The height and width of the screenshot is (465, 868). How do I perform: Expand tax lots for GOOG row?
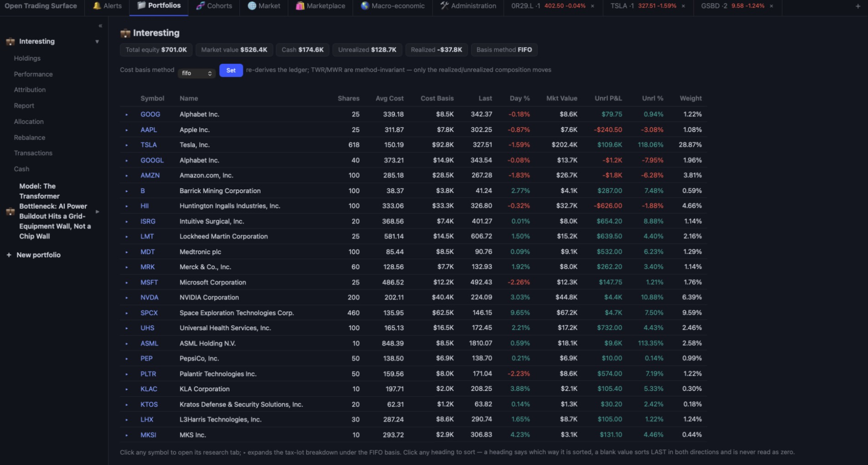click(x=127, y=114)
